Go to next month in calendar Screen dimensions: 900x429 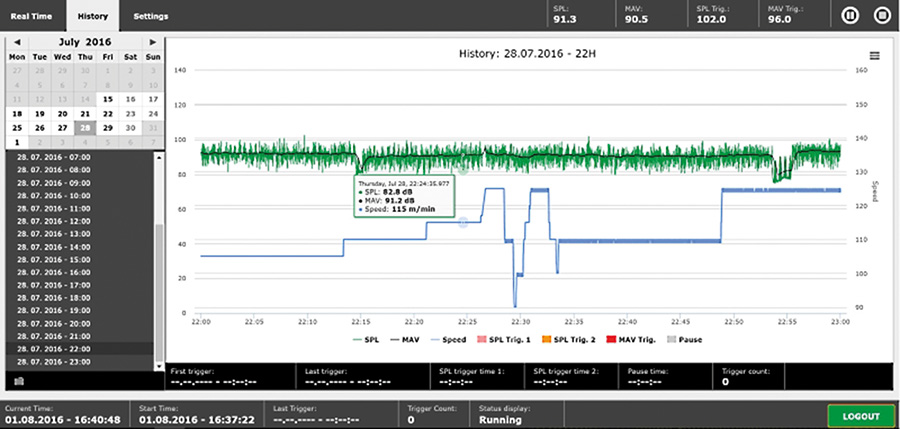click(152, 43)
